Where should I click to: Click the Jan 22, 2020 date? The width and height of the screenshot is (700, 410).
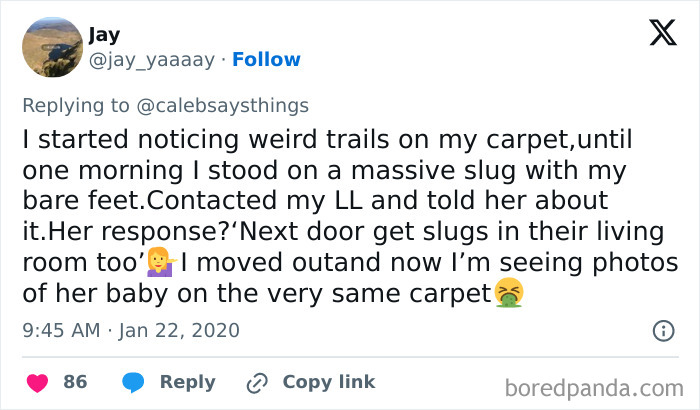181,329
